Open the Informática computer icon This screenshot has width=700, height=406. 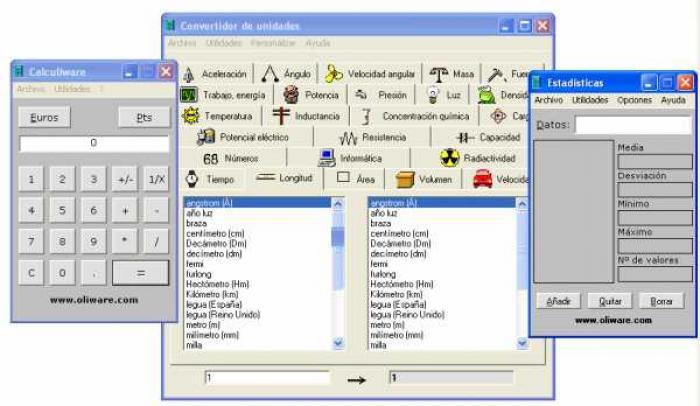(327, 158)
